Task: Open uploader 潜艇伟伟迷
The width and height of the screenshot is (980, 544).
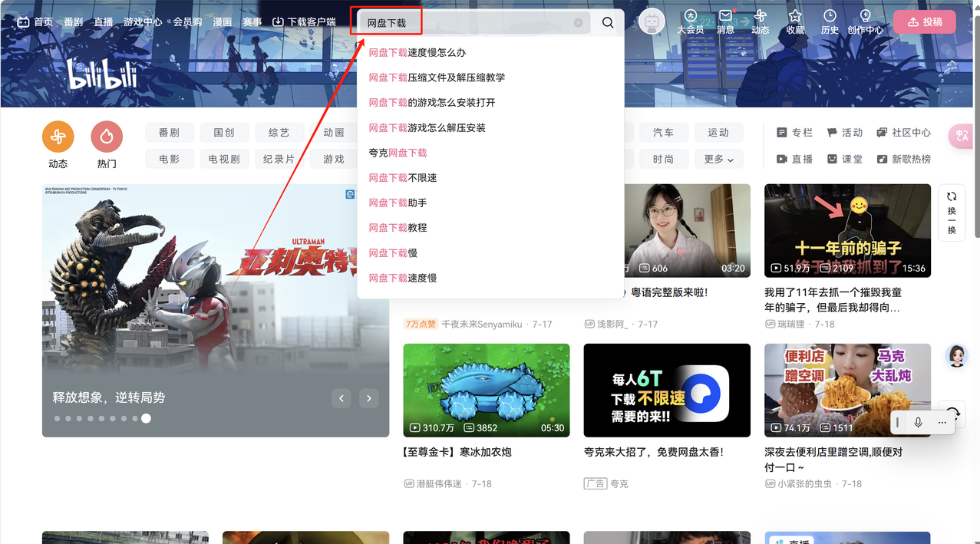Action: [x=440, y=483]
